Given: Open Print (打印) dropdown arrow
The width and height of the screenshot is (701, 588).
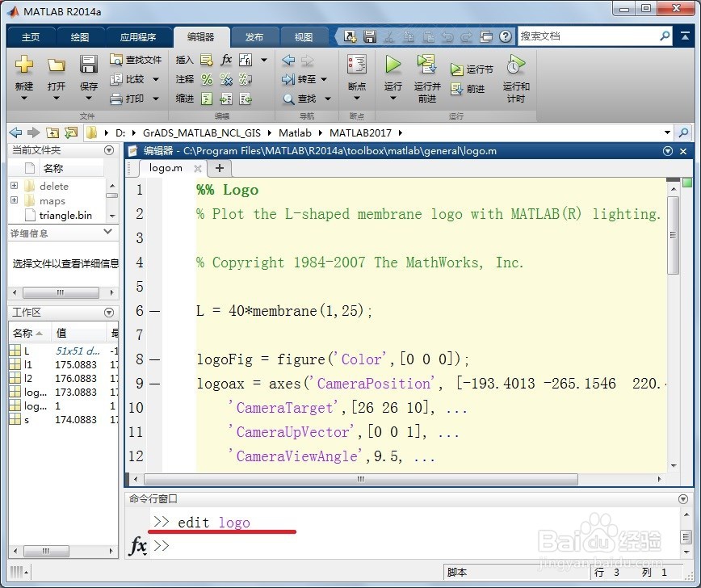Looking at the screenshot, I should point(156,99).
